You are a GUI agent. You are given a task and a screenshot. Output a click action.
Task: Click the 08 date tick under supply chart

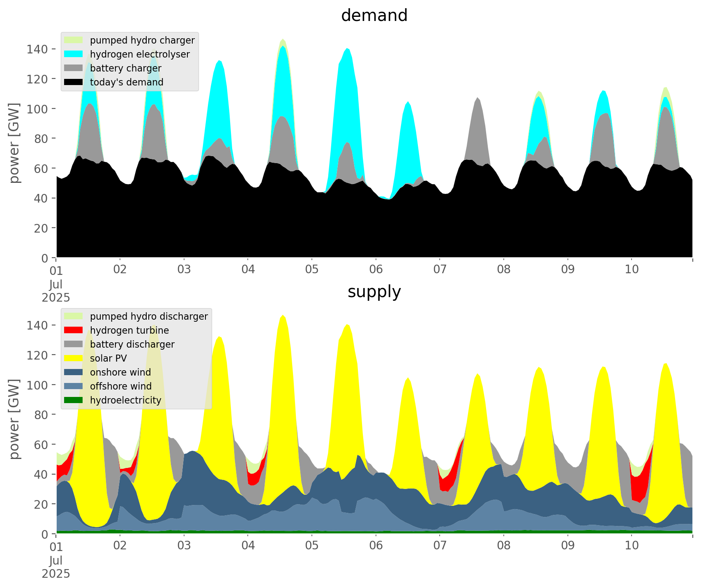coord(504,546)
